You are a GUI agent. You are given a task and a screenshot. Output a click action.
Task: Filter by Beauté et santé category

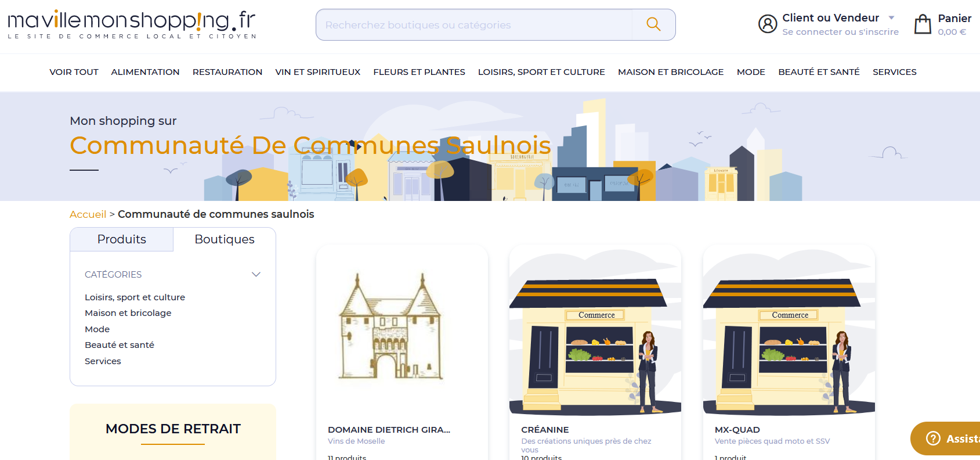coord(120,345)
